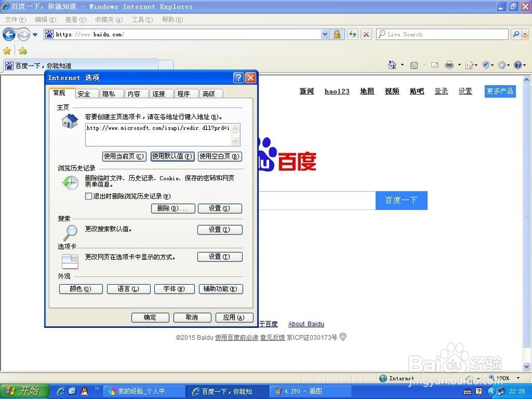Click the Add to Favorites star icon
The image size is (532, 399).
click(23, 51)
